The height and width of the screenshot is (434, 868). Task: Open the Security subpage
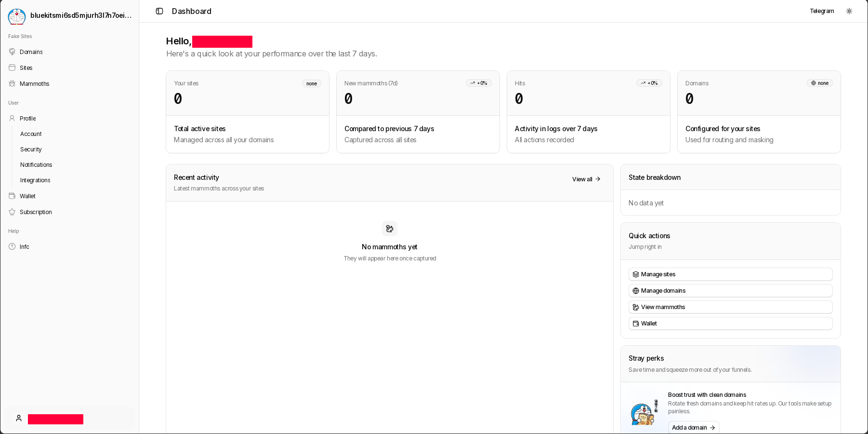pyautogui.click(x=31, y=149)
